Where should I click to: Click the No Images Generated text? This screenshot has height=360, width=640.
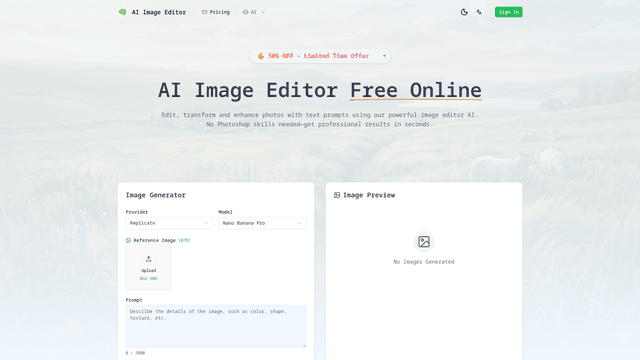[424, 262]
